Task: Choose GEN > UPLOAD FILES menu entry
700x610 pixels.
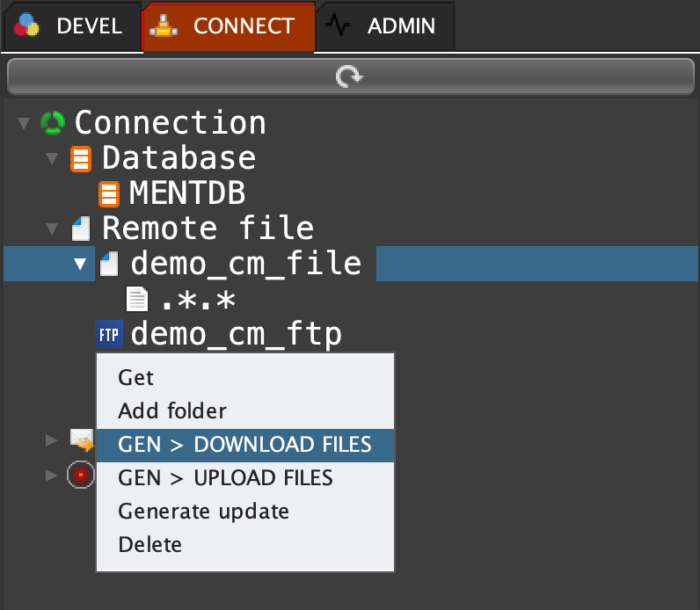Action: [x=225, y=478]
